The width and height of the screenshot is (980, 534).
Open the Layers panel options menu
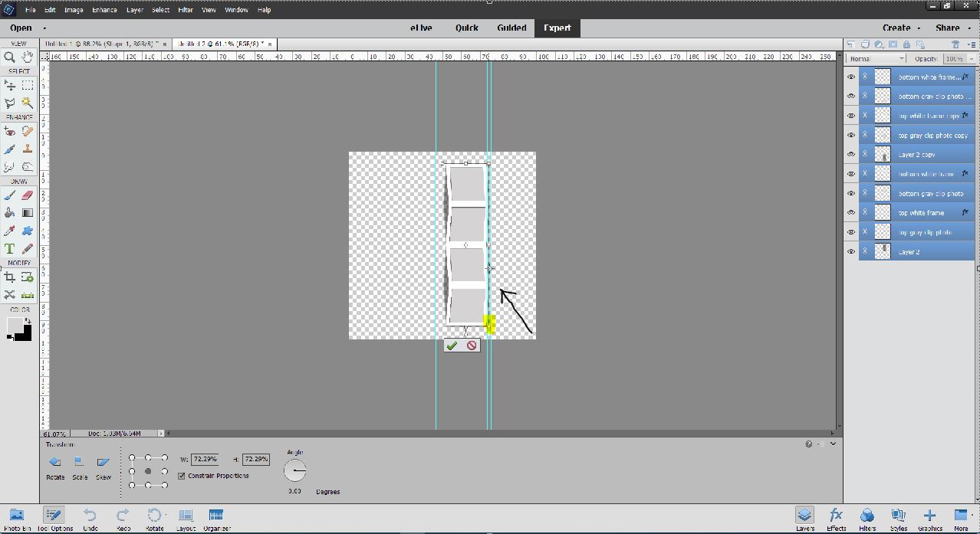pos(972,44)
